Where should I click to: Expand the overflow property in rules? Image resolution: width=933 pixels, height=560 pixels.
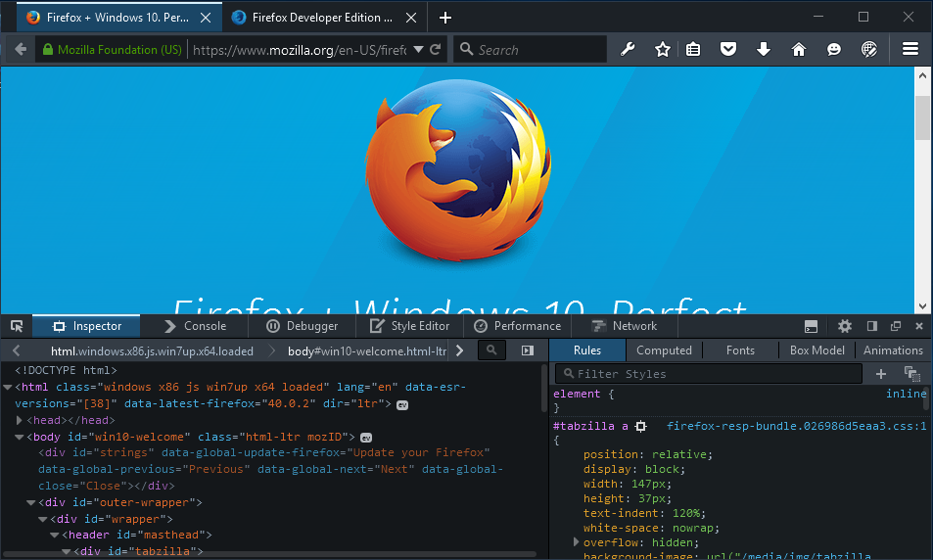576,542
